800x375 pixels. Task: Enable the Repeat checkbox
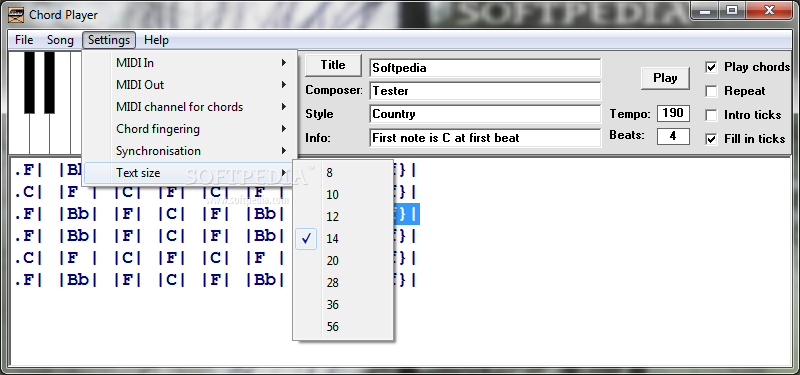click(711, 91)
